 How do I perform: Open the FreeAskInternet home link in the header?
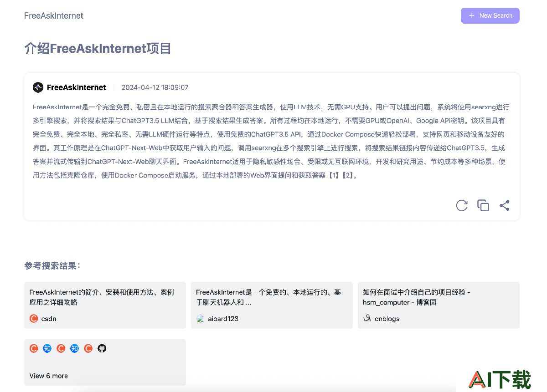(54, 15)
